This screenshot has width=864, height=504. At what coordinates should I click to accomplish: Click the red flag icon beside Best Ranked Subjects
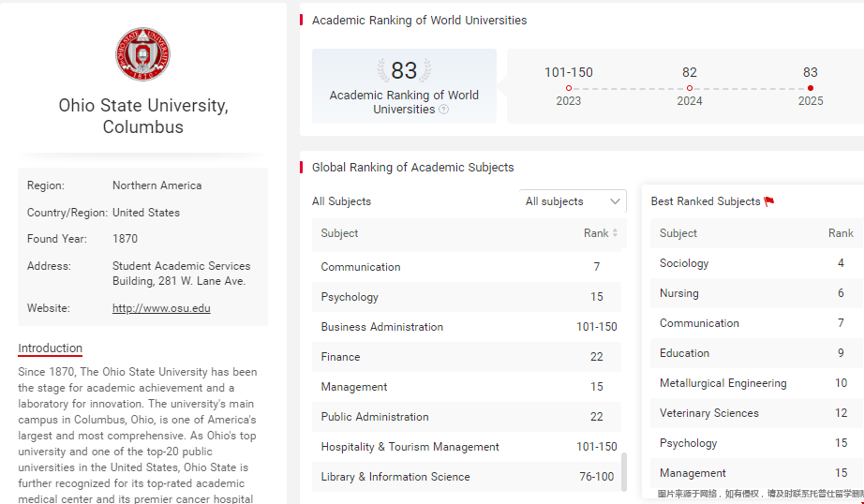pos(769,201)
